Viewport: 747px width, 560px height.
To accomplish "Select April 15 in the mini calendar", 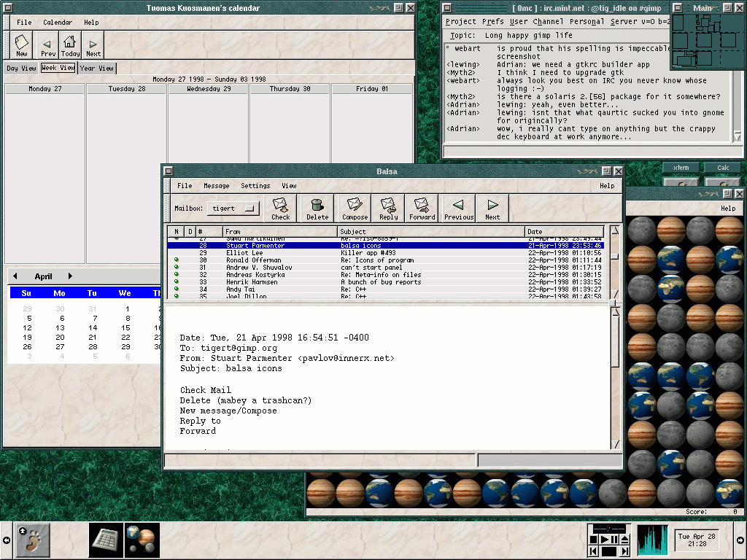I will [x=125, y=327].
